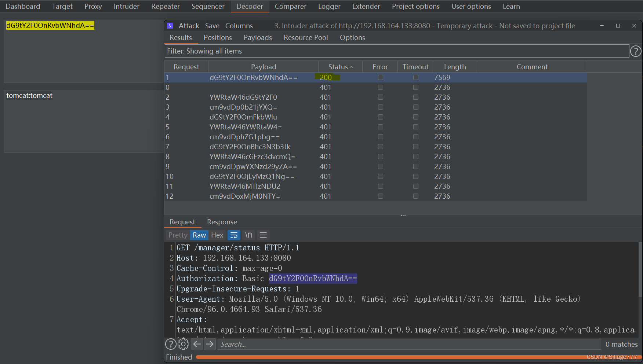643x364 pixels.
Task: Open the hamburger options menu in request viewer
Action: pyautogui.click(x=263, y=235)
